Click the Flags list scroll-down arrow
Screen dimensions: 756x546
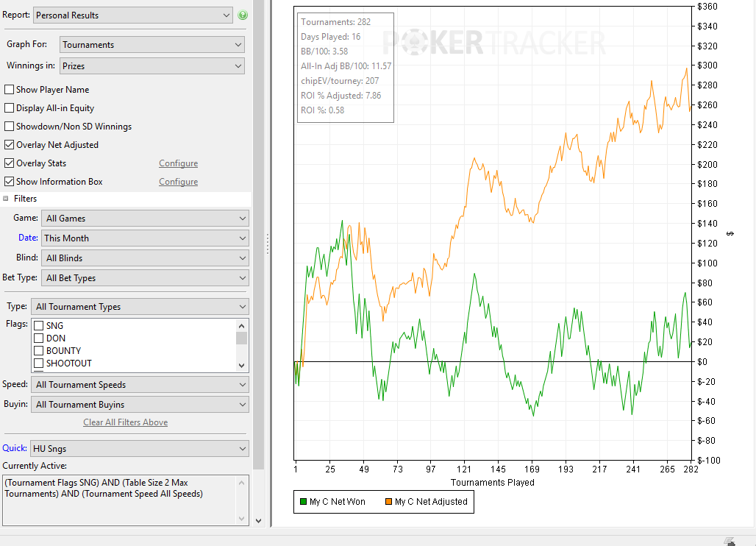pos(241,365)
